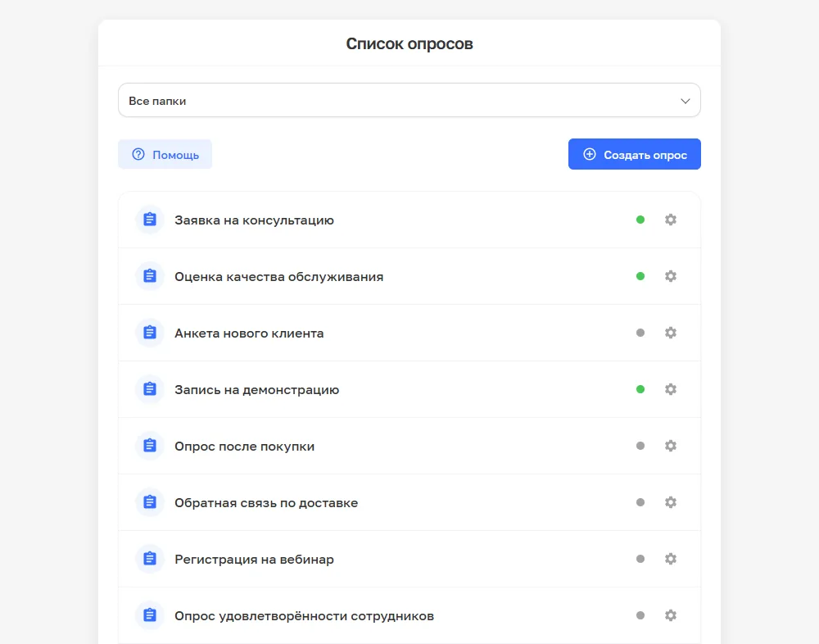
Task: Click clipboard icon of Опрос после покупки
Action: [x=150, y=446]
